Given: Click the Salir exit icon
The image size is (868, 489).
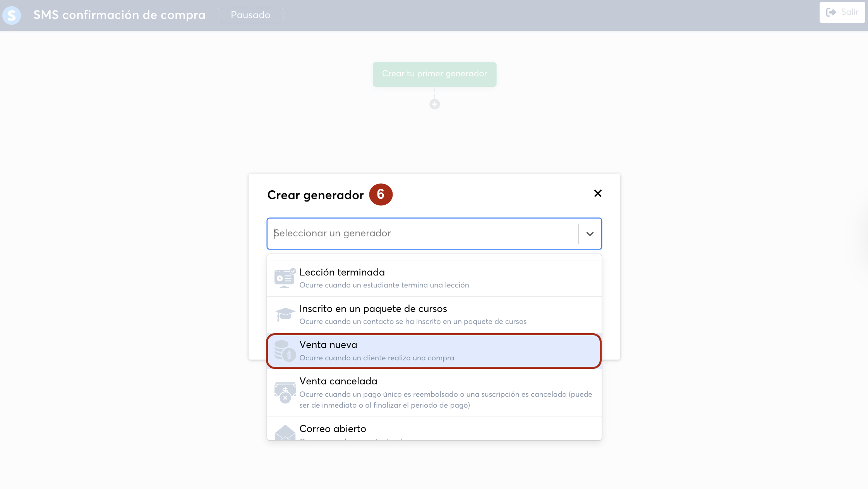Looking at the screenshot, I should tap(830, 12).
